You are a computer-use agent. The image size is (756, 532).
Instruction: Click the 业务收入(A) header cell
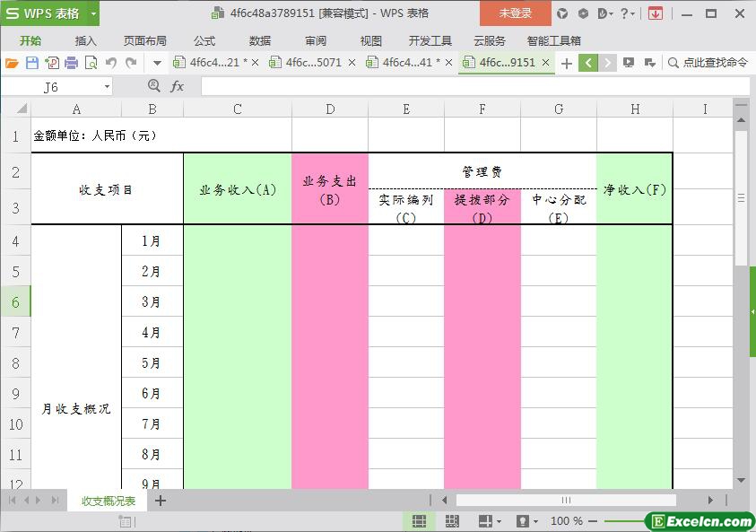point(238,189)
